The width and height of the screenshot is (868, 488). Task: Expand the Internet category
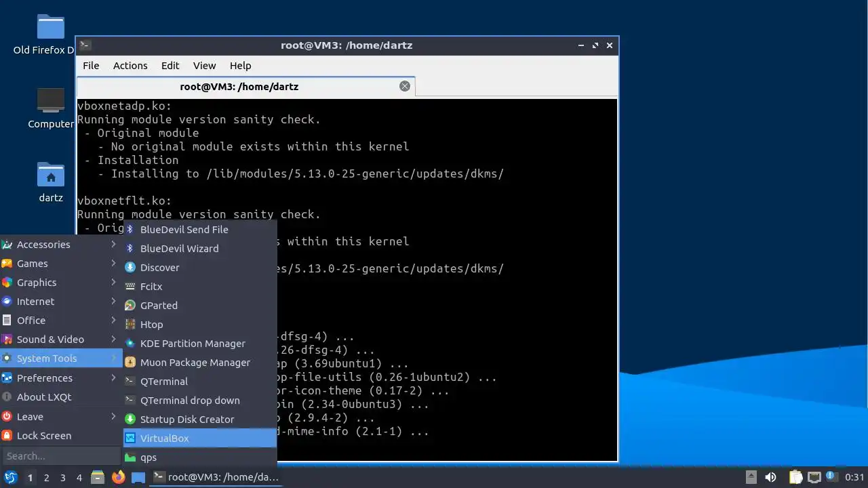[61, 302]
